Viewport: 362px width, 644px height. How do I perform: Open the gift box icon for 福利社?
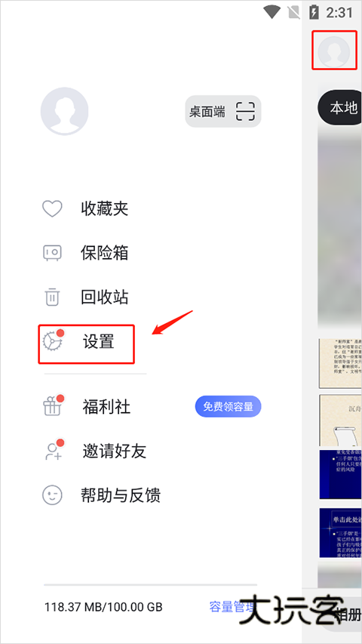(54, 405)
